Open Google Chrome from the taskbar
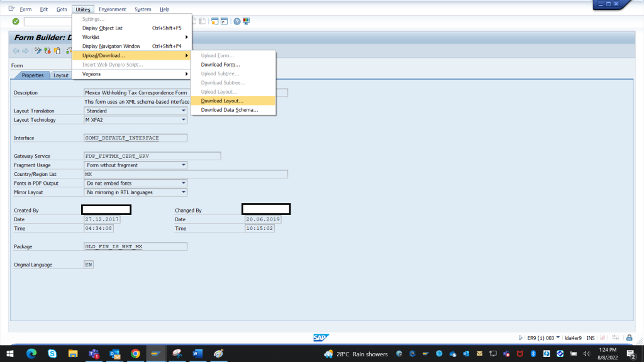Image resolution: width=644 pixels, height=362 pixels. click(x=136, y=353)
